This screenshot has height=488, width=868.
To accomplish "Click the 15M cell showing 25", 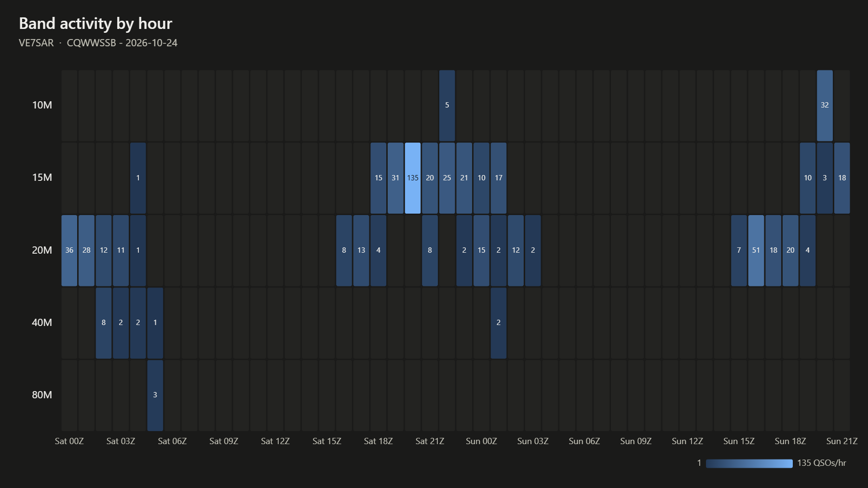I will click(447, 178).
